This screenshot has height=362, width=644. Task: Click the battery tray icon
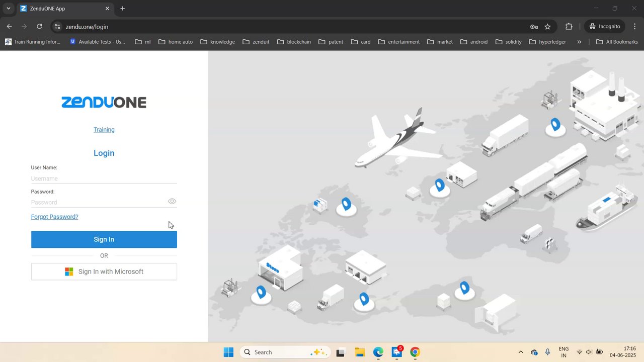(600, 352)
